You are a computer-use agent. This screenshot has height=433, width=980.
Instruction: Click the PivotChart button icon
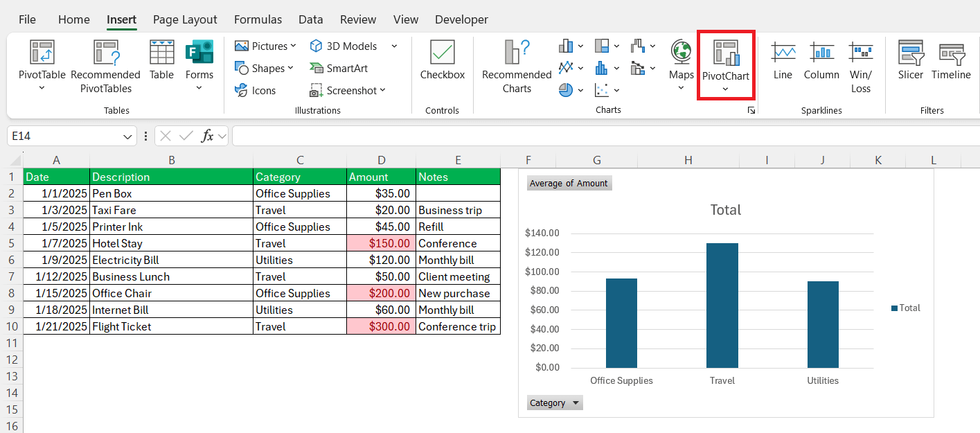click(x=726, y=53)
